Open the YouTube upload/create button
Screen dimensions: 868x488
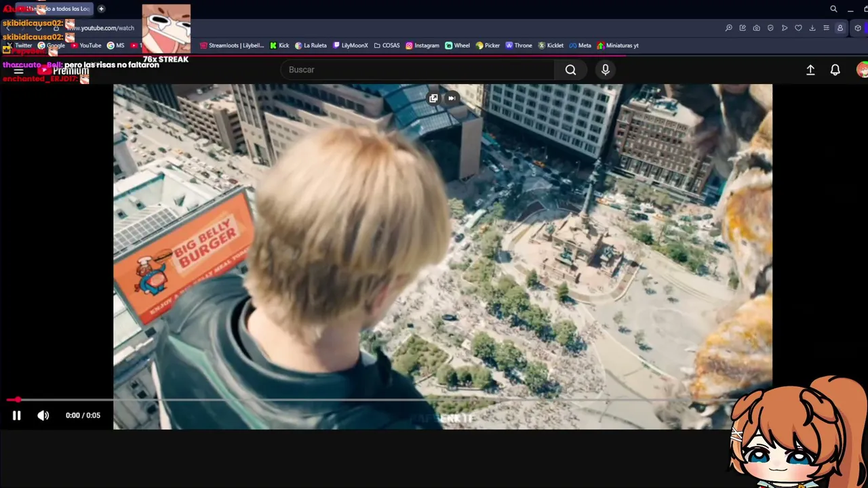point(810,70)
